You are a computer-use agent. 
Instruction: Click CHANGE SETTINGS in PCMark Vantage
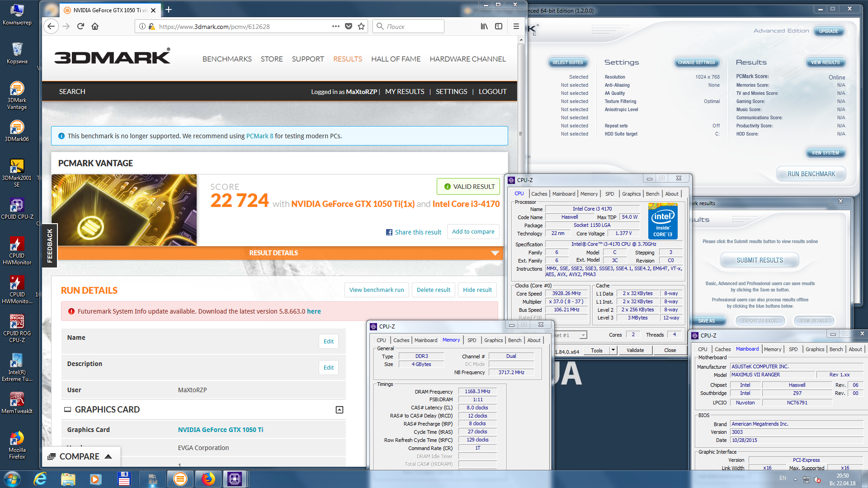(696, 62)
